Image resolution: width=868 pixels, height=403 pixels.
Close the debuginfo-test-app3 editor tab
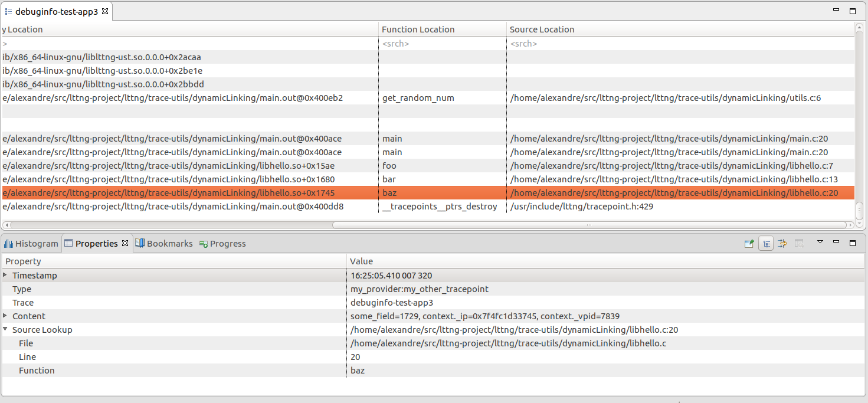coord(105,11)
